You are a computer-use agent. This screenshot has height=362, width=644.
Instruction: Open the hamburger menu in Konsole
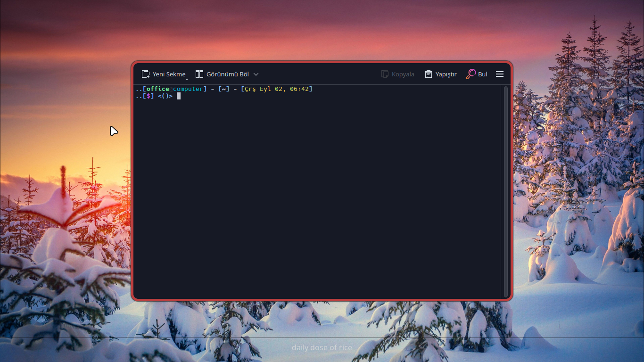tap(500, 74)
